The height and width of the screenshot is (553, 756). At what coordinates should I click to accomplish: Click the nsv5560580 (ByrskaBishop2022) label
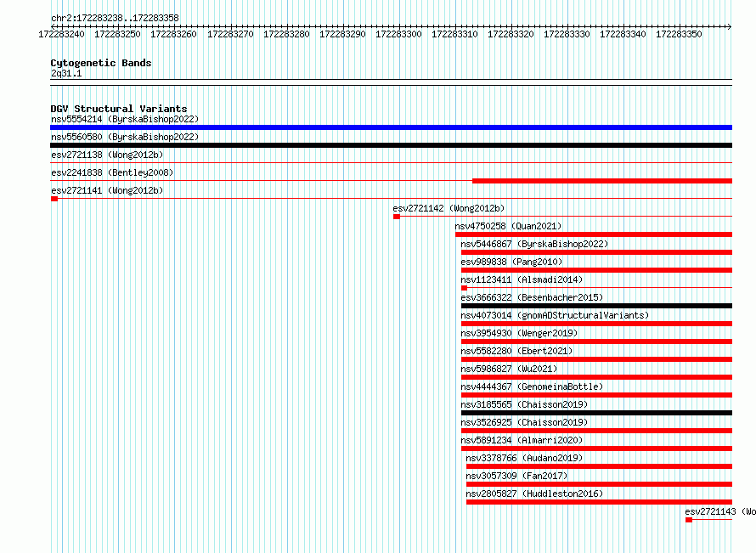125,137
